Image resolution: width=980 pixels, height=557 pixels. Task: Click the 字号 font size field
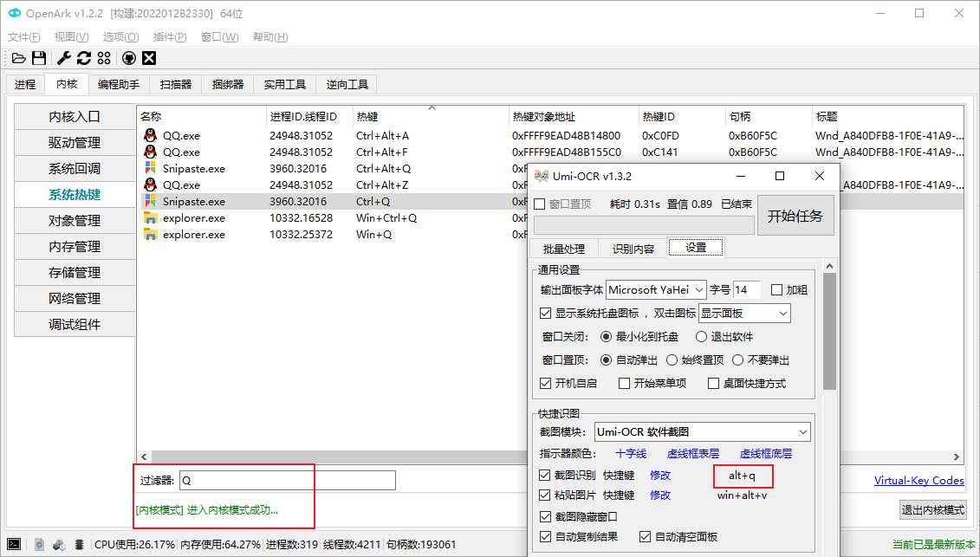(746, 289)
